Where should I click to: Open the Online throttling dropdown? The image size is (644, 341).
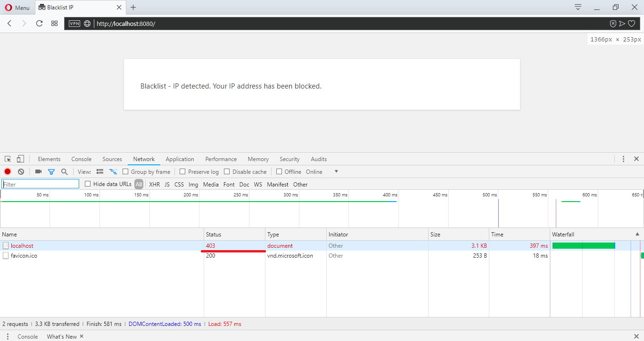[x=322, y=172]
